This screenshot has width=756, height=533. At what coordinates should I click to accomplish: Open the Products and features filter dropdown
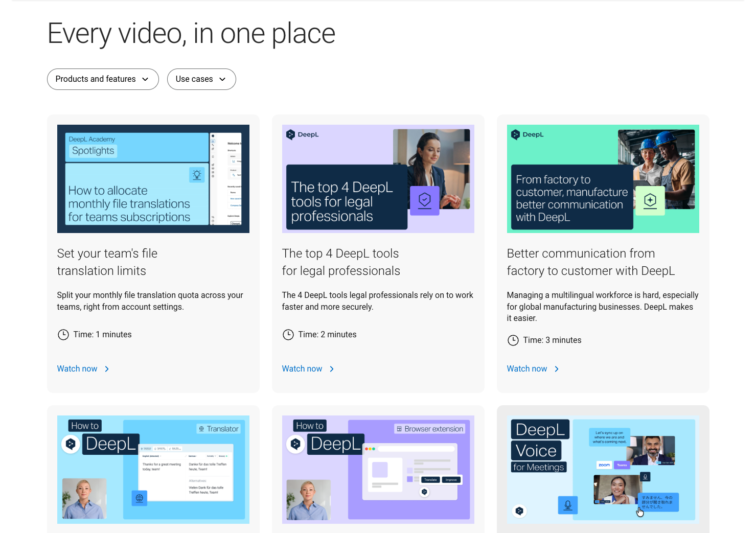point(103,79)
